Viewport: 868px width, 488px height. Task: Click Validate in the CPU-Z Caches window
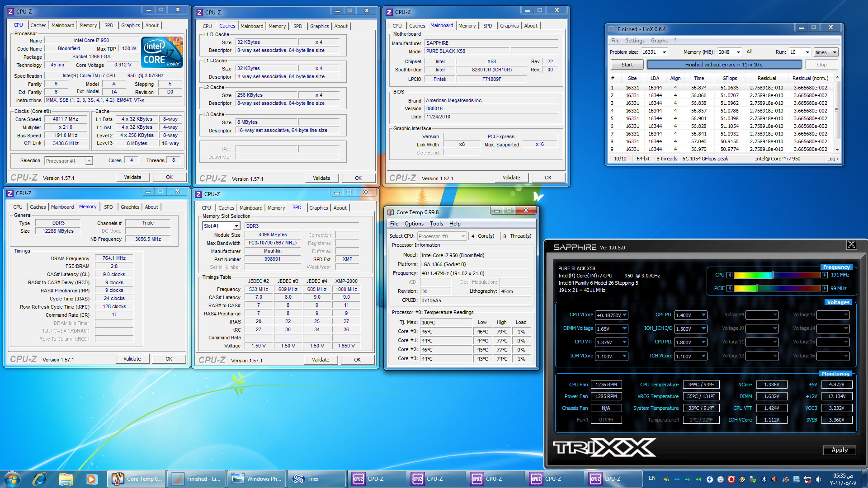321,178
